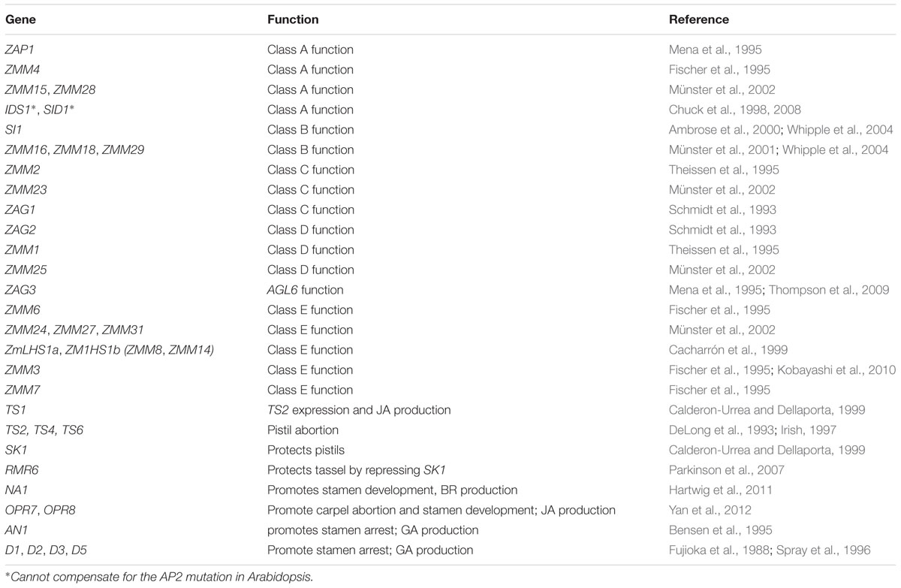Click the Reference column header
901x588 pixels.
(698, 20)
